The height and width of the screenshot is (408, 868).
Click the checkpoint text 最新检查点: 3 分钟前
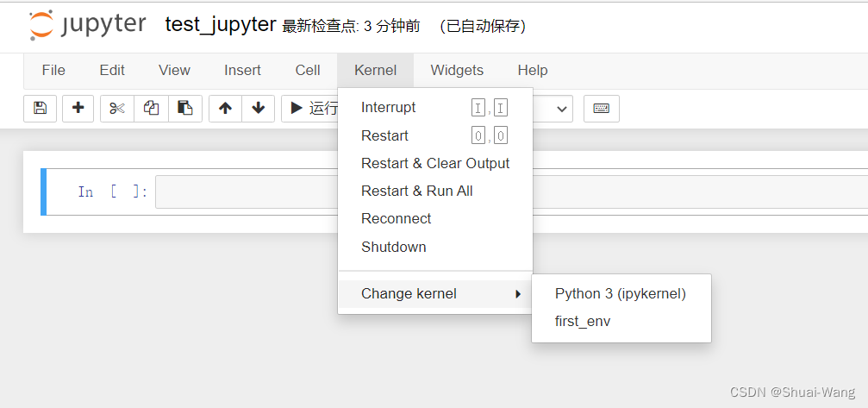pos(351,26)
